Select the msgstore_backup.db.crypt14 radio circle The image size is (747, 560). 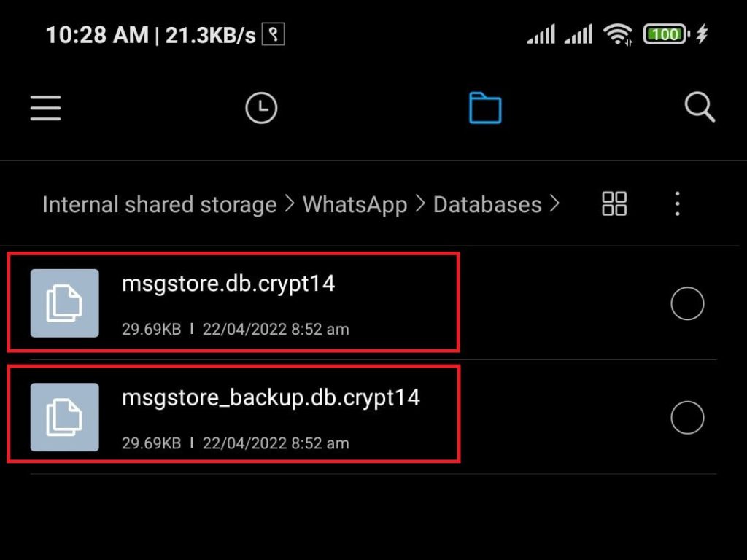point(687,418)
